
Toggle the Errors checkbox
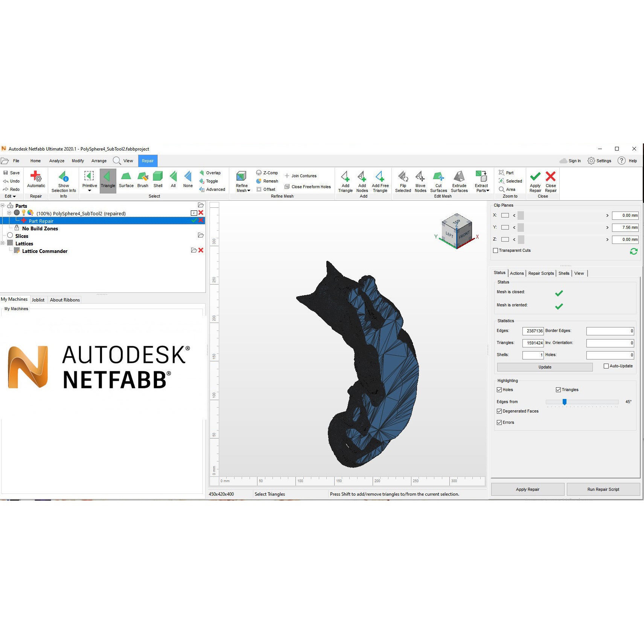tap(499, 422)
